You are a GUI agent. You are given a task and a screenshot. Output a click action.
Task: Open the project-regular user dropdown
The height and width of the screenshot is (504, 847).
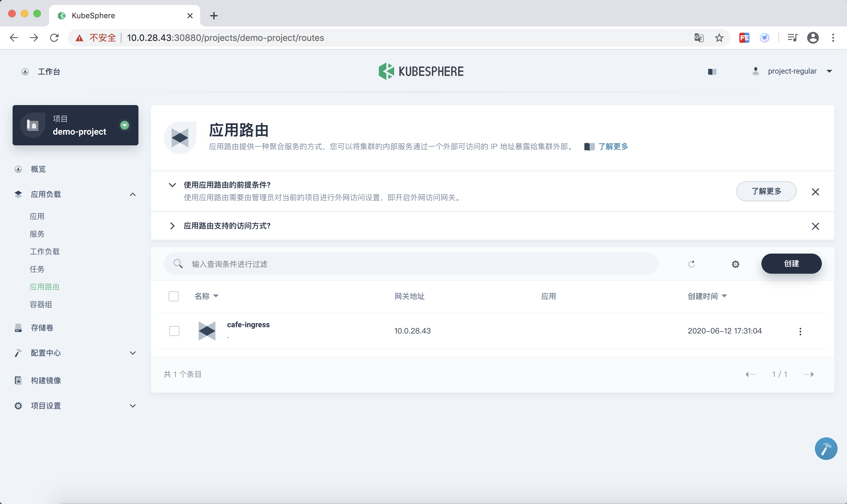point(829,71)
